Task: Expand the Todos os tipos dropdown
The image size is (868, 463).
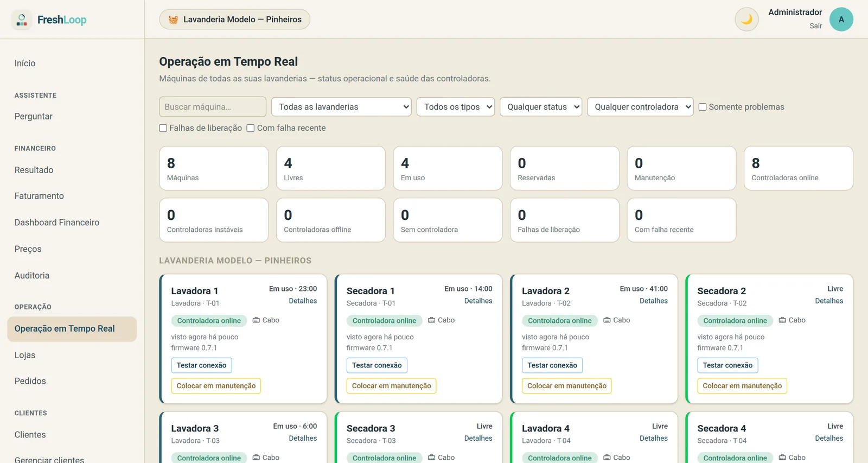Action: [x=456, y=107]
